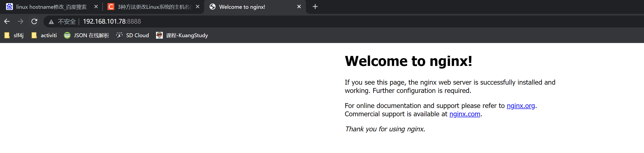This screenshot has width=644, height=153.
Task: Click the text Commercial support is available at
Action: pyautogui.click(x=396, y=114)
